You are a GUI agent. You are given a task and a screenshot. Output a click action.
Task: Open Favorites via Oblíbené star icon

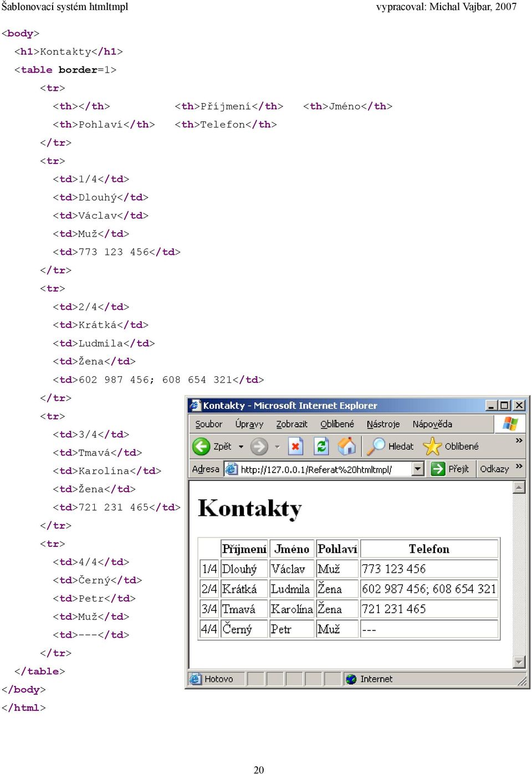point(432,446)
